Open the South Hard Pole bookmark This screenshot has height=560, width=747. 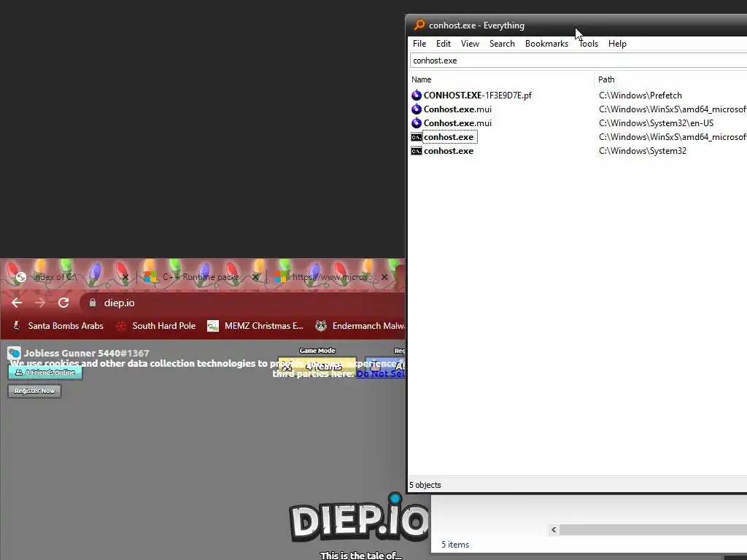pyautogui.click(x=156, y=326)
